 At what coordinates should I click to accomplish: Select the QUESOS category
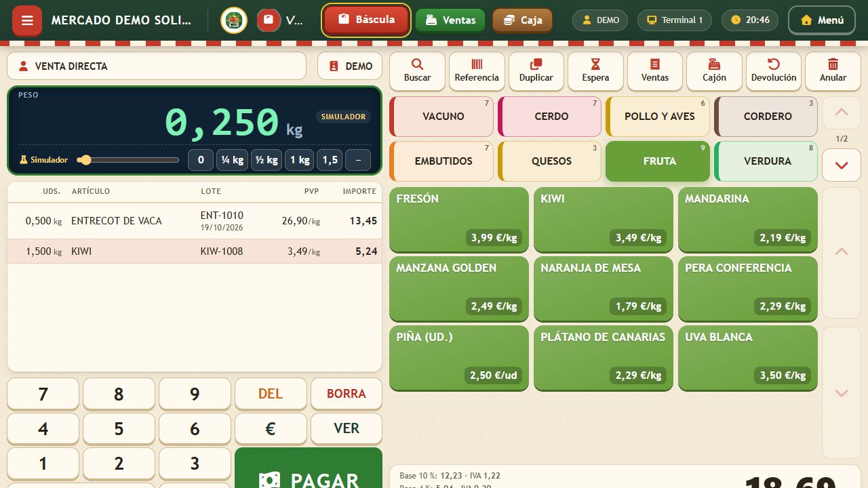tap(550, 161)
